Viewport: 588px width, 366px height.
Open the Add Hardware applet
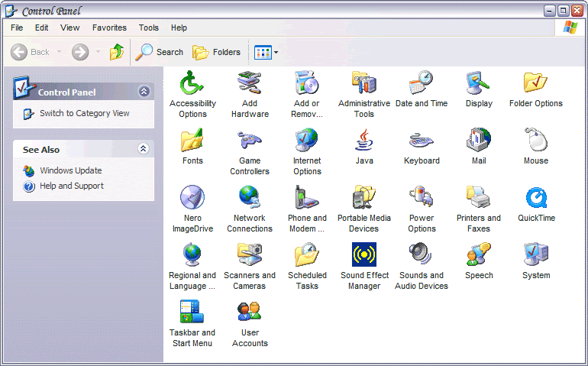pos(250,83)
